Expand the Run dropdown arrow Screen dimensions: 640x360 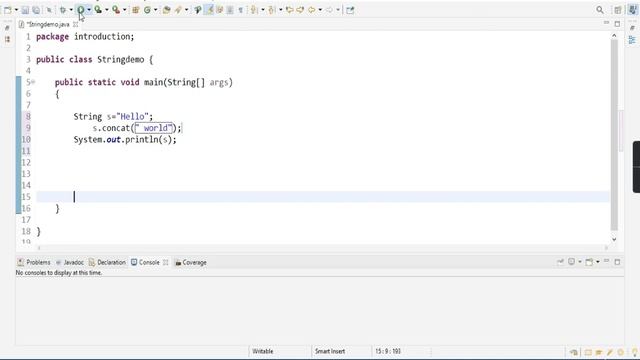point(89,10)
